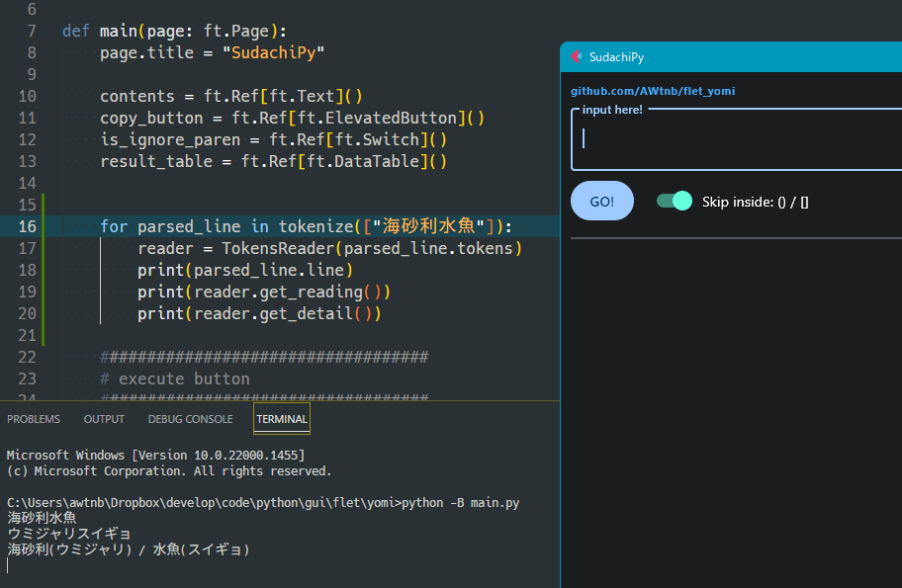The image size is (902, 588).
Task: Click 'result_table' variable on line 13
Action: pyautogui.click(x=156, y=161)
